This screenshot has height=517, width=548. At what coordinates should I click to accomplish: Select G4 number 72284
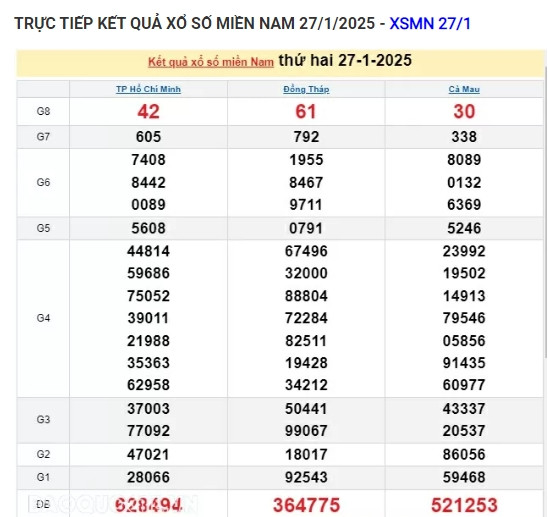click(x=306, y=318)
